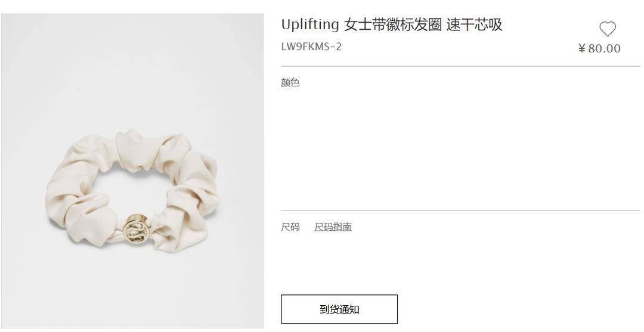Click the divider line above the 尺码 row

coord(460,210)
